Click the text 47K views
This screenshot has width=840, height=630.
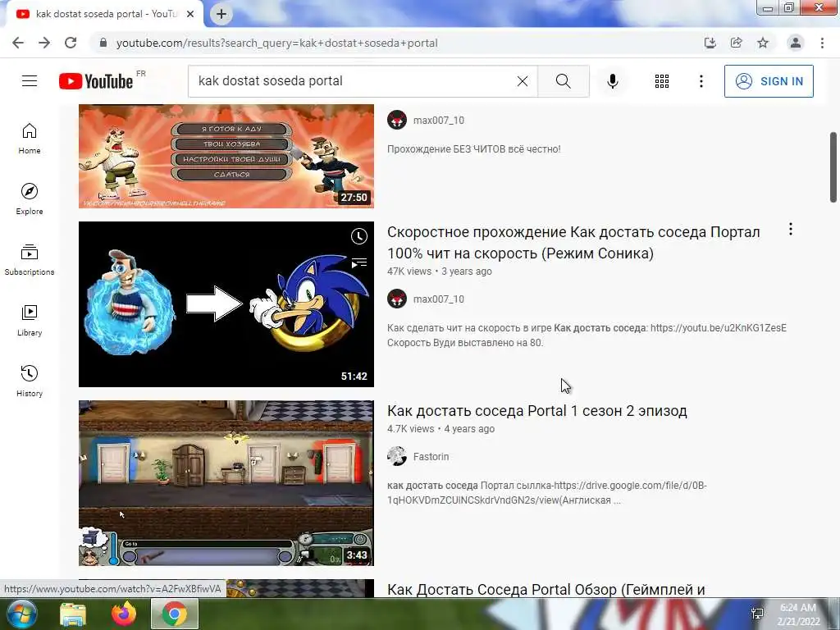click(409, 271)
